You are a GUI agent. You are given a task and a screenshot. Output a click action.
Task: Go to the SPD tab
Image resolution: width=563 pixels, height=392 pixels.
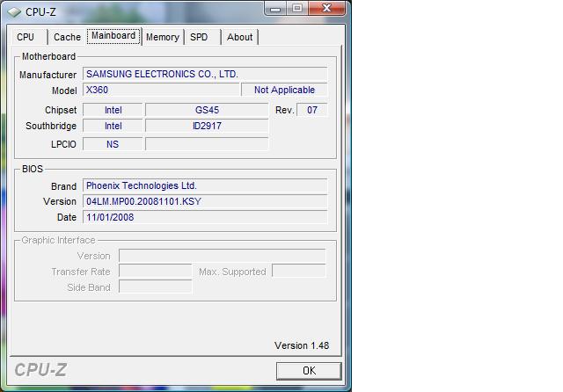200,37
